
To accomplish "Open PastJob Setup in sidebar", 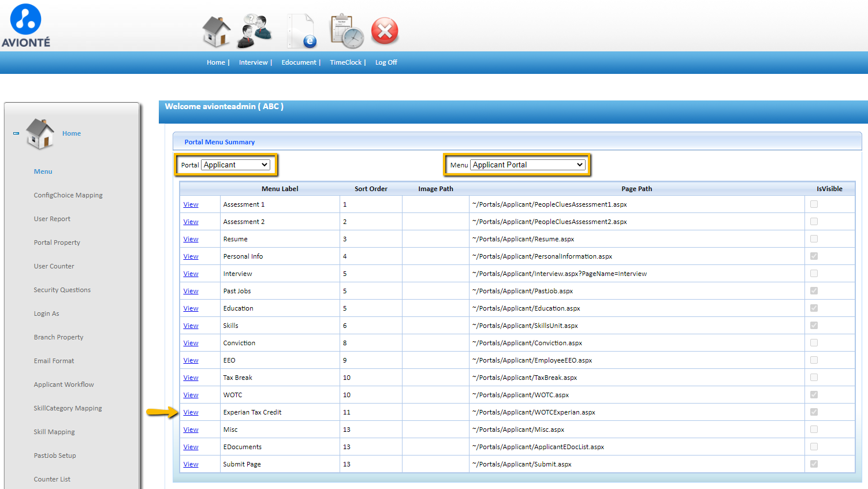I will (x=55, y=456).
